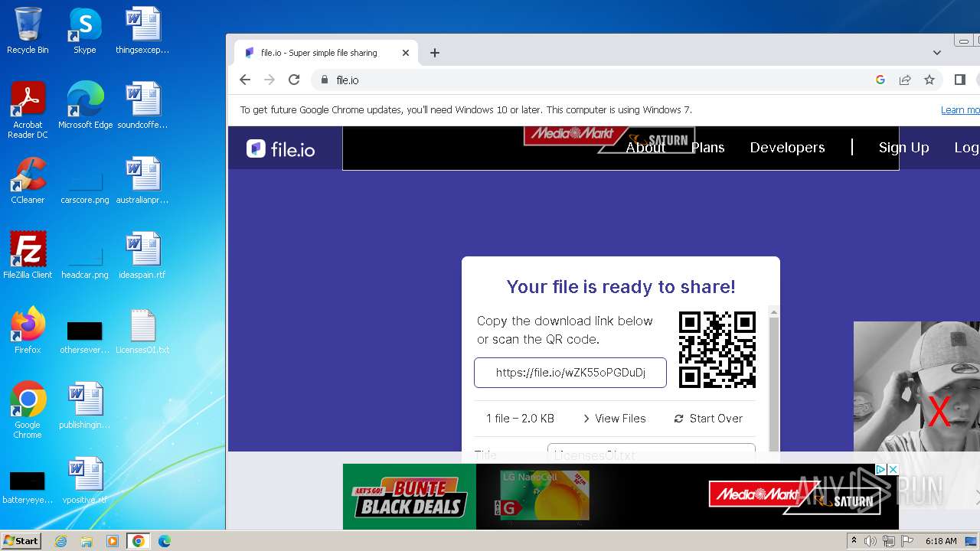The height and width of the screenshot is (551, 980).
Task: Select the australianpr document icon
Action: (142, 180)
